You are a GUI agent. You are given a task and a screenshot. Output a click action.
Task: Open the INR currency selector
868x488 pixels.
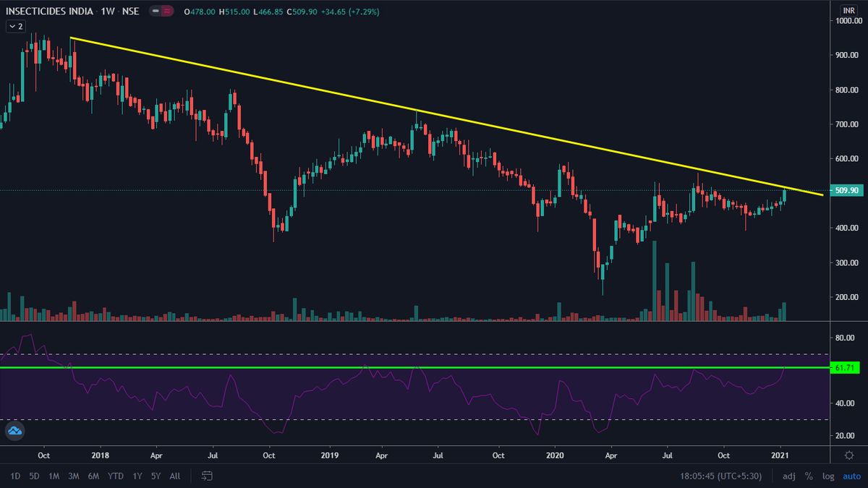[x=849, y=10]
